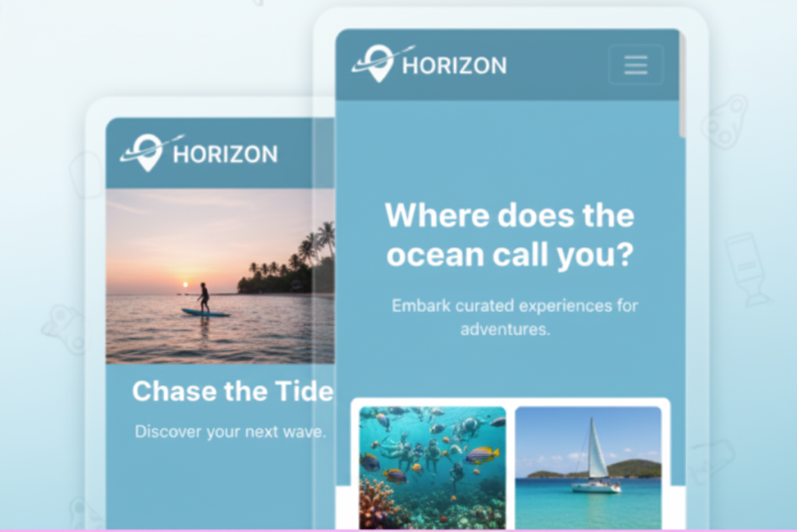Open the sailboat island thumbnail

(588, 467)
